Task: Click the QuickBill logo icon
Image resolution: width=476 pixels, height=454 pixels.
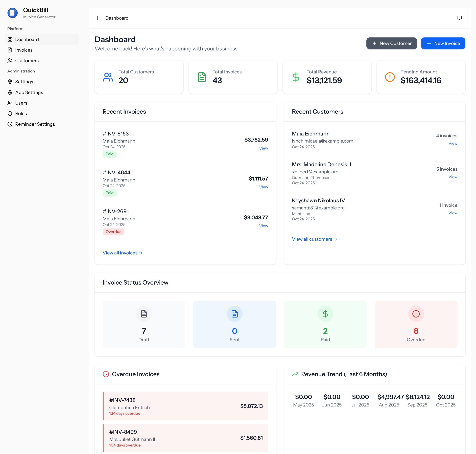Action: pyautogui.click(x=13, y=13)
